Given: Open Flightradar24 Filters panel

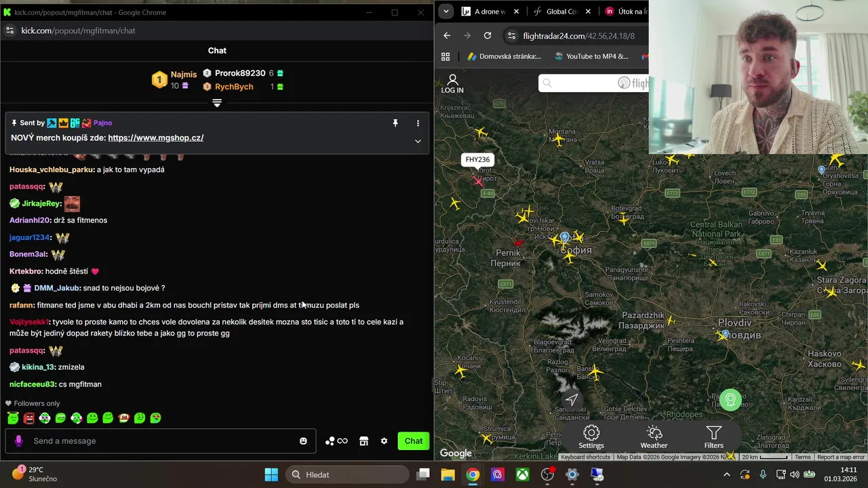Looking at the screenshot, I should coord(713,437).
